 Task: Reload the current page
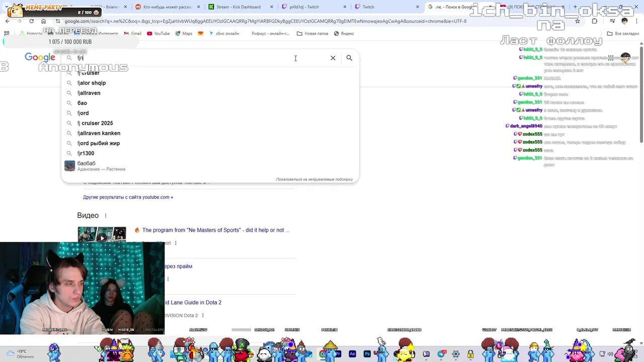click(x=31, y=21)
